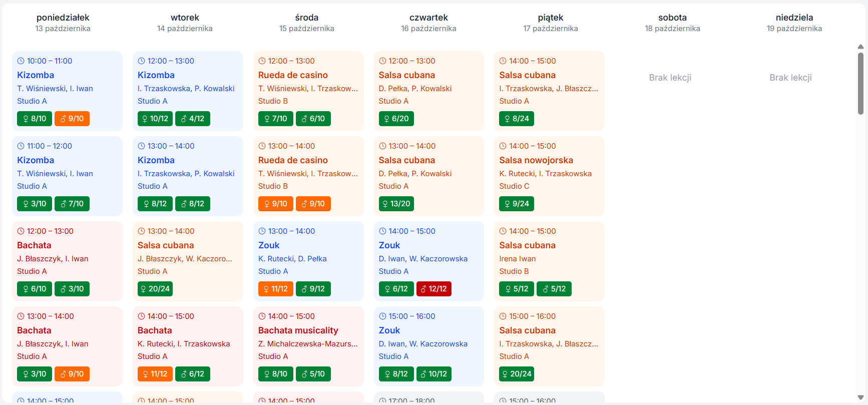Click the vertical scrollbar thumb

click(x=860, y=83)
